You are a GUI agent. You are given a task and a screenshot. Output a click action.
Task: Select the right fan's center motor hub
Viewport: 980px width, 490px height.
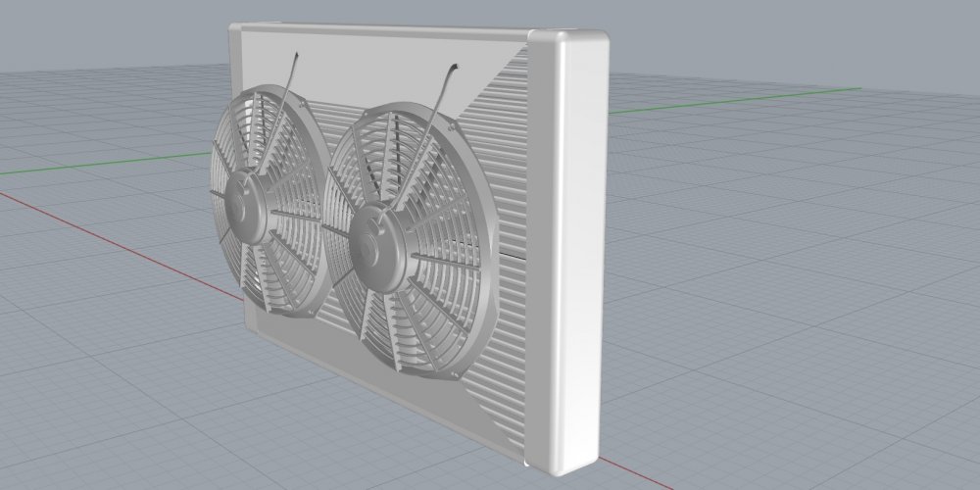click(x=378, y=248)
